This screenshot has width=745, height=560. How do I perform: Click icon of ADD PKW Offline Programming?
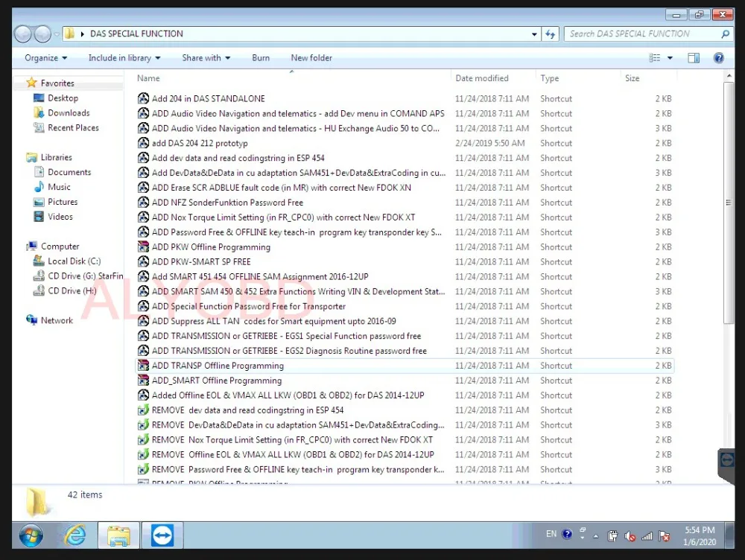[x=143, y=246]
